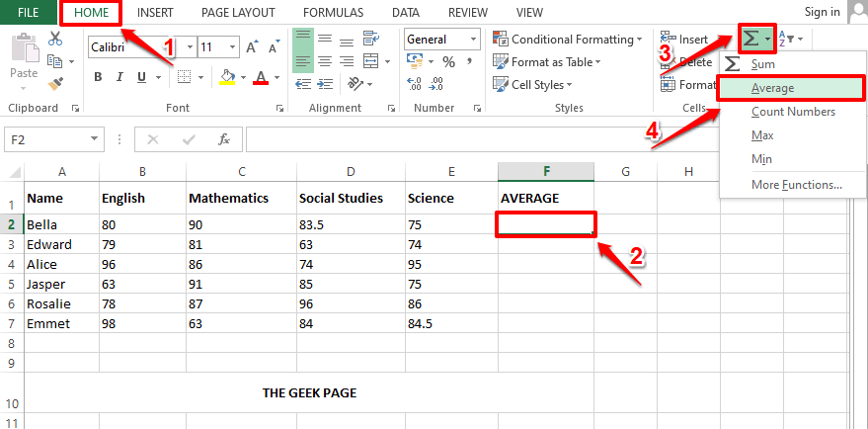This screenshot has height=429, width=868.
Task: Click the Decrease Decimal icon
Action: click(x=435, y=84)
